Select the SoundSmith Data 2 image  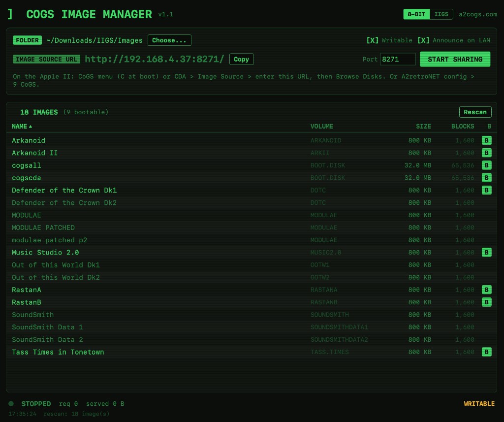[x=47, y=340]
